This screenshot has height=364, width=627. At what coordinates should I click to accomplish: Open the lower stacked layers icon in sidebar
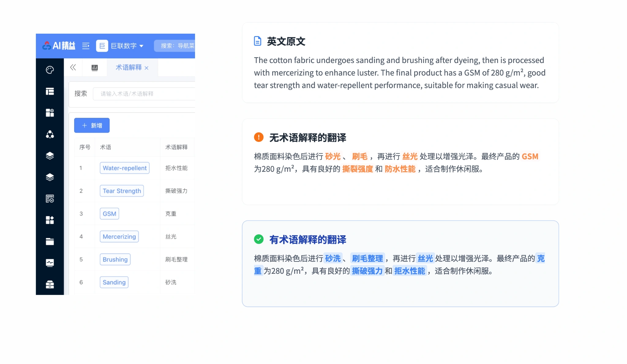(x=50, y=177)
